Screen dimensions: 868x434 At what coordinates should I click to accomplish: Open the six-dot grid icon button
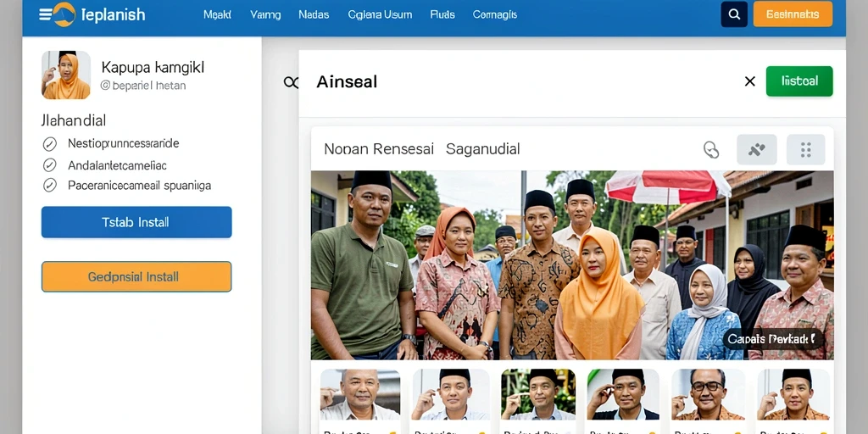805,149
